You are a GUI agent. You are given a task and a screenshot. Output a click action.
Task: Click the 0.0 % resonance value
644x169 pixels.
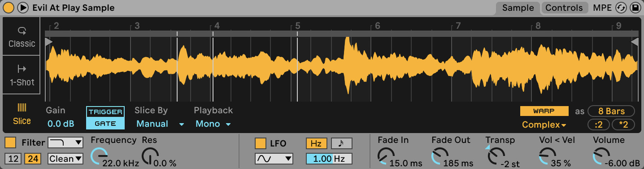(x=165, y=163)
